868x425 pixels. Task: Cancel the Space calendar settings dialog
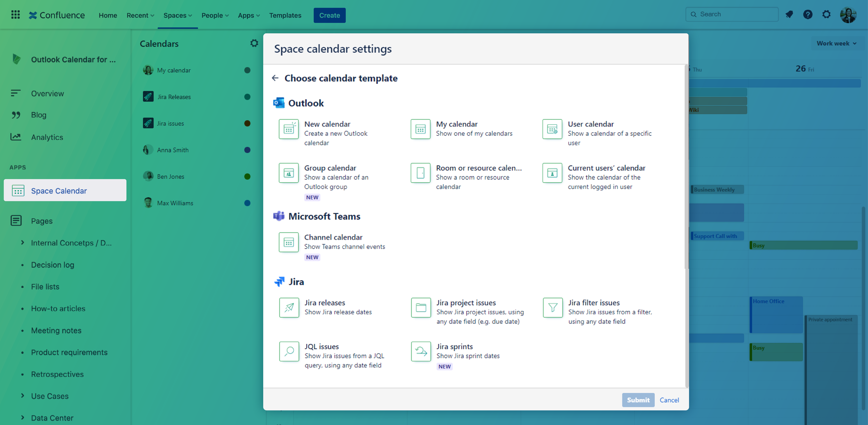click(x=669, y=400)
